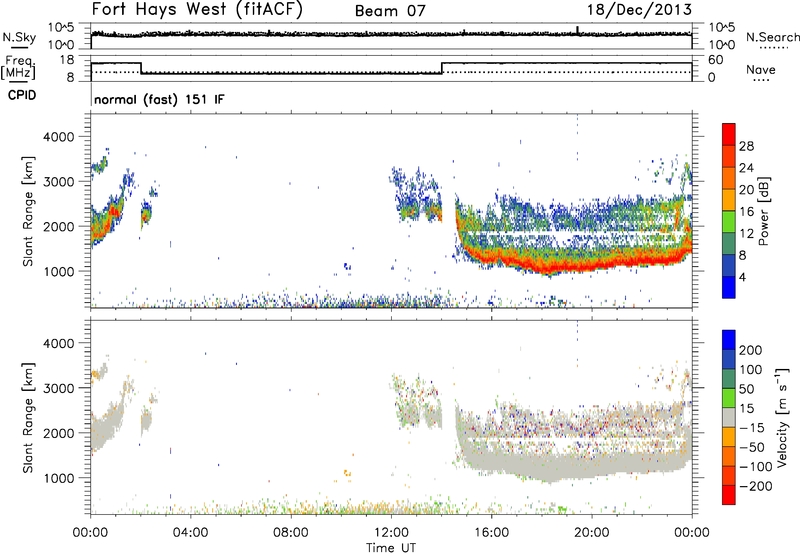Click the frequency step at 14:00 UT

point(442,68)
